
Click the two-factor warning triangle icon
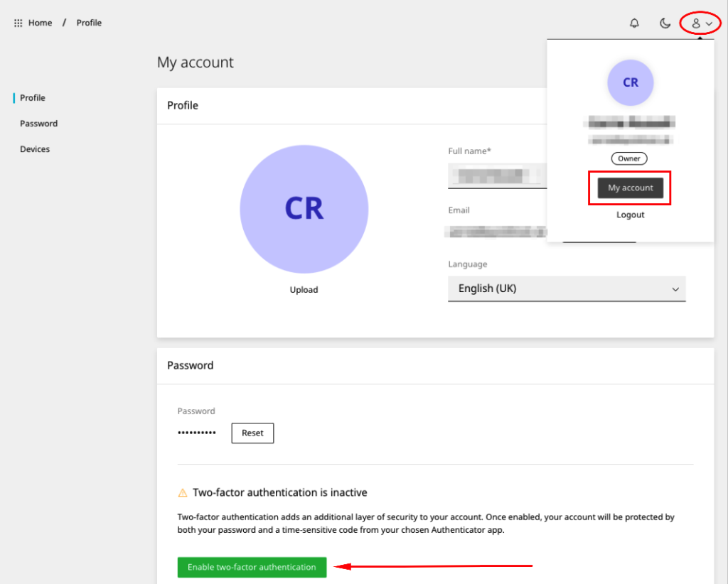pyautogui.click(x=183, y=492)
